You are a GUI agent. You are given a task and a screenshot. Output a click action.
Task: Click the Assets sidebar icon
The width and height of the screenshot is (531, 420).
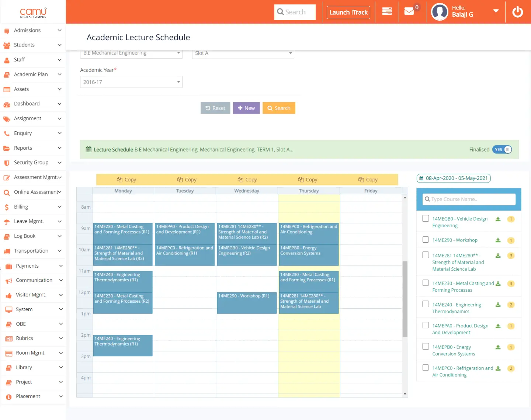pos(7,90)
